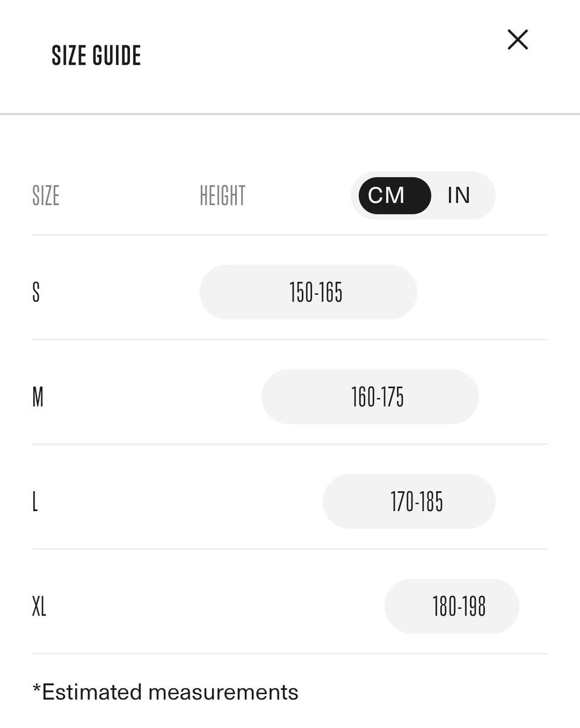Click the 150-165 height range pill

point(308,292)
